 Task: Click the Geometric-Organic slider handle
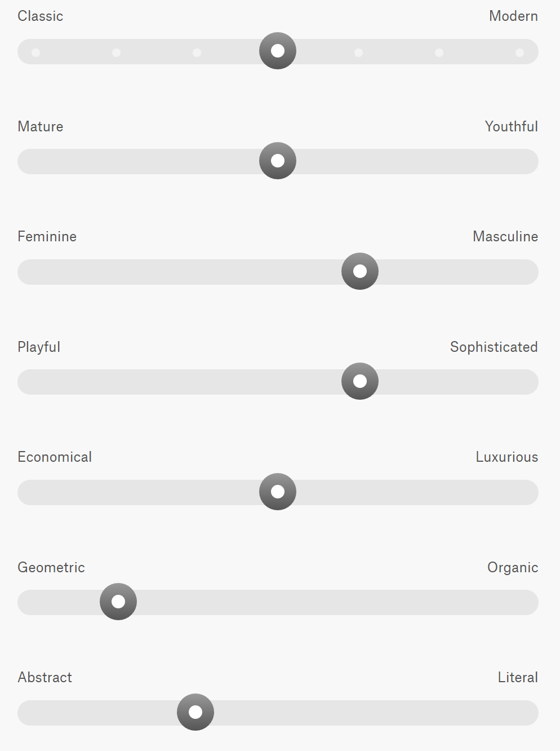(118, 602)
